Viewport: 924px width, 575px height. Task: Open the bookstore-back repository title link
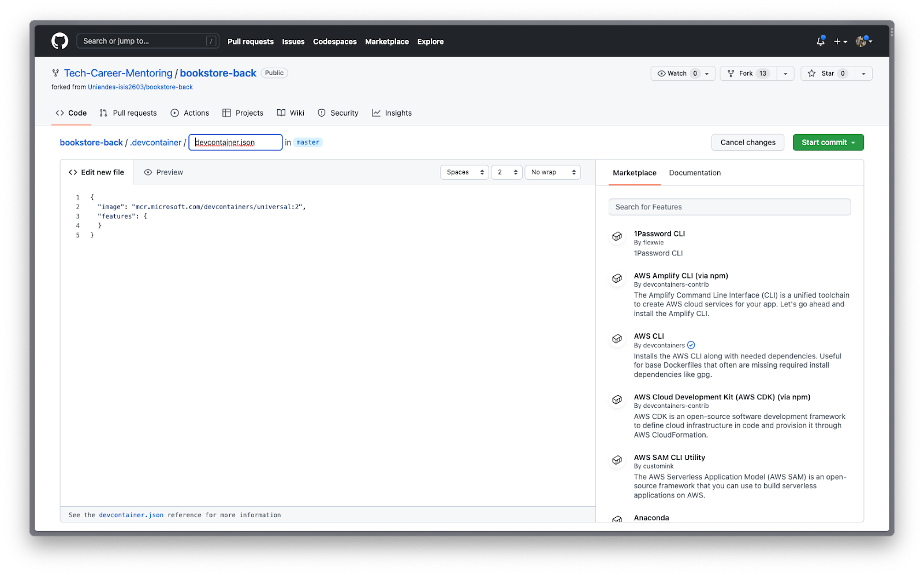[218, 73]
